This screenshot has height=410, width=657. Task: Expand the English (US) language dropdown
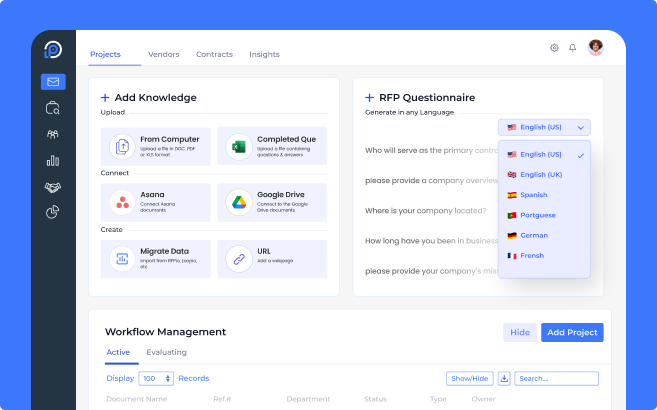(x=544, y=128)
